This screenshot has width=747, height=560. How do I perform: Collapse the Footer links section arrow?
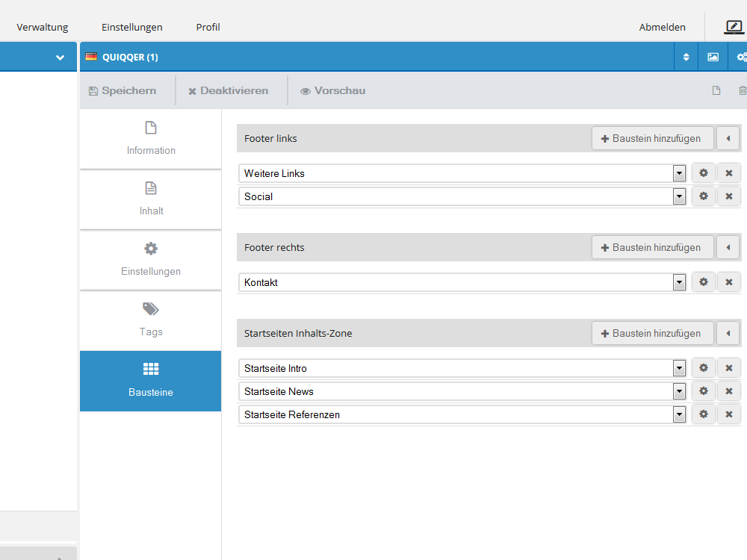728,139
